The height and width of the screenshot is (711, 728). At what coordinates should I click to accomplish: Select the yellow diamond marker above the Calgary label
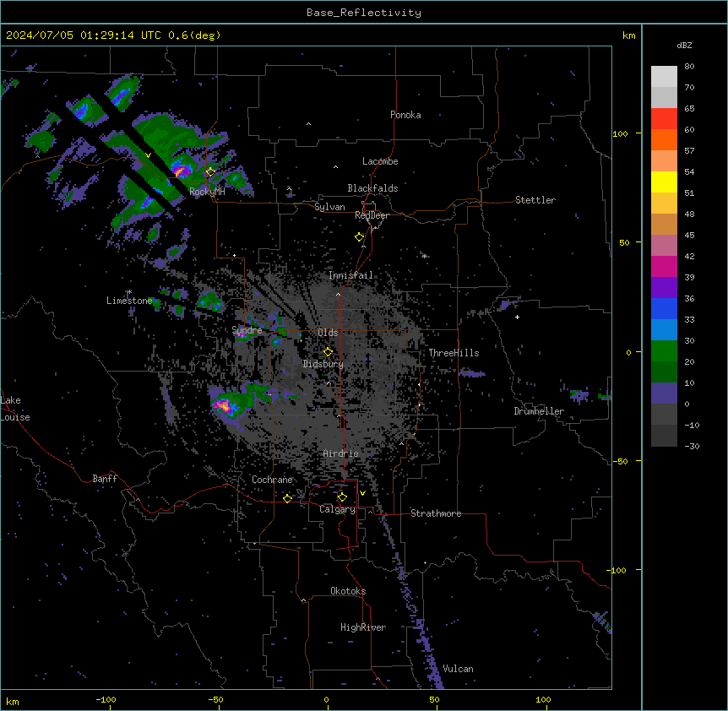point(342,497)
